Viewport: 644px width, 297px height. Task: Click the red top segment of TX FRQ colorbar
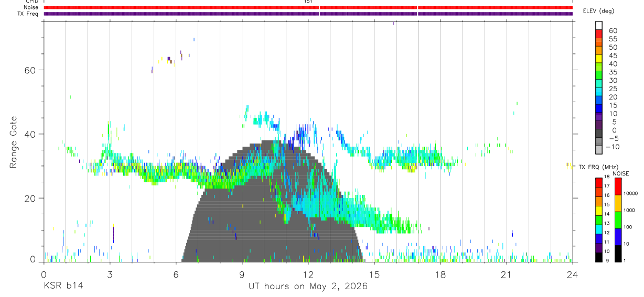pyautogui.click(x=599, y=182)
